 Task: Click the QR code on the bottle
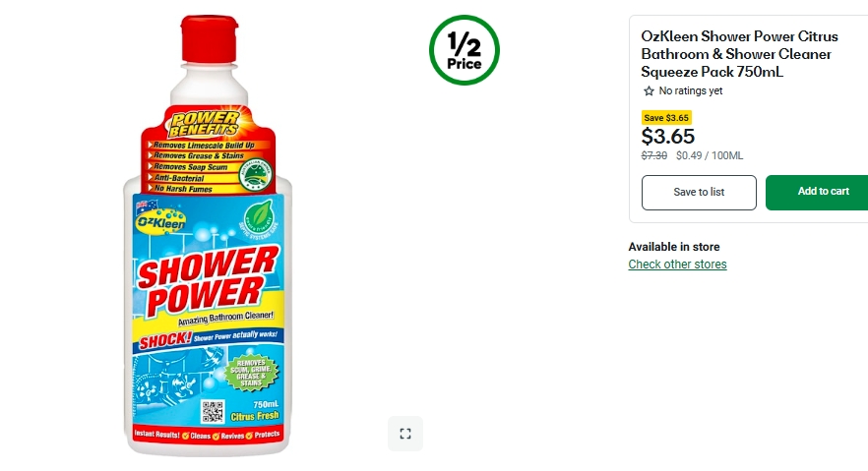pos(213,411)
